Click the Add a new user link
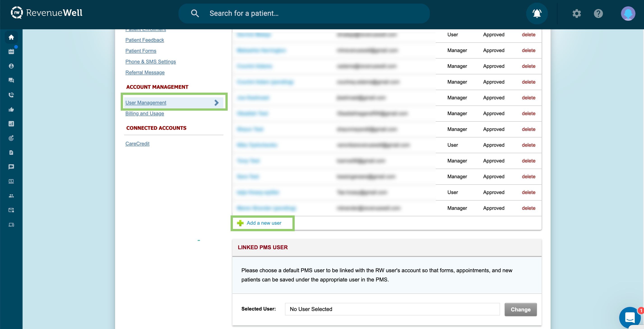This screenshot has width=644, height=329. [x=264, y=223]
